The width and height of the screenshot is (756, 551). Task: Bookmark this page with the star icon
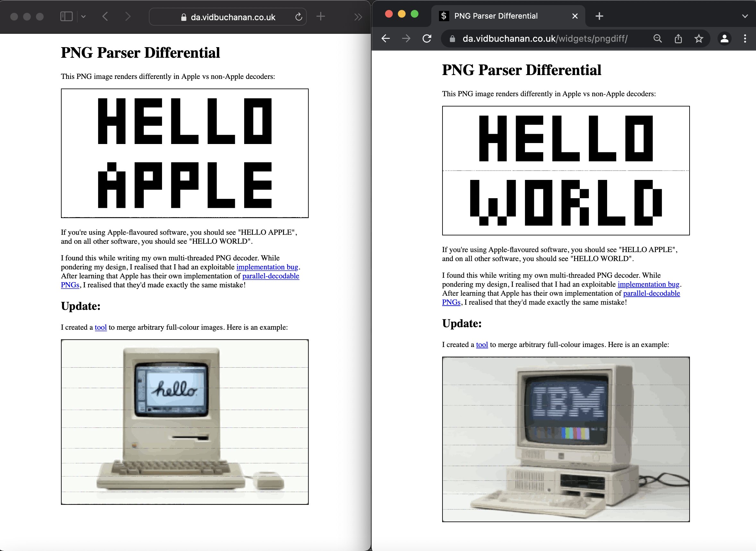[699, 39]
